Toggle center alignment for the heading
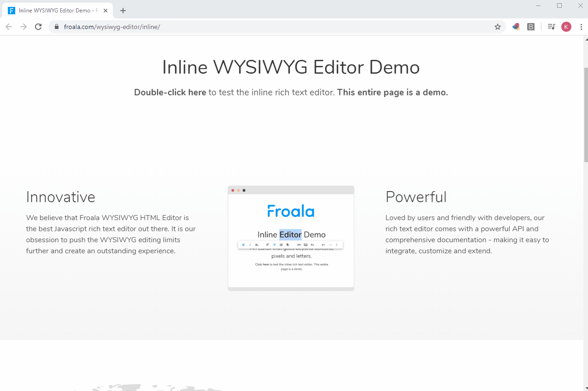The height and width of the screenshot is (391, 588). [x=275, y=245]
